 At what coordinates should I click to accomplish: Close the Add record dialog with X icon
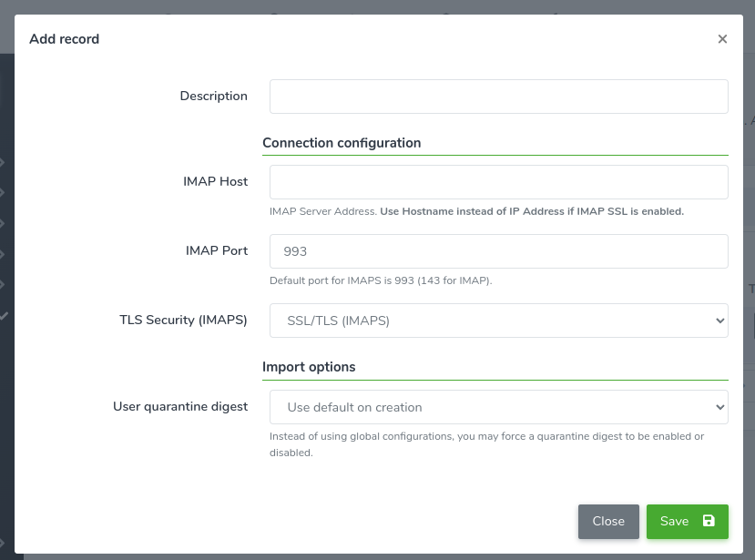(x=722, y=39)
